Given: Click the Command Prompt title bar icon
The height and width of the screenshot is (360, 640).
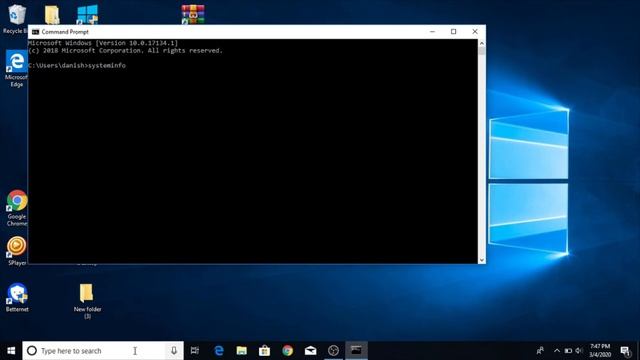Looking at the screenshot, I should click(x=36, y=32).
